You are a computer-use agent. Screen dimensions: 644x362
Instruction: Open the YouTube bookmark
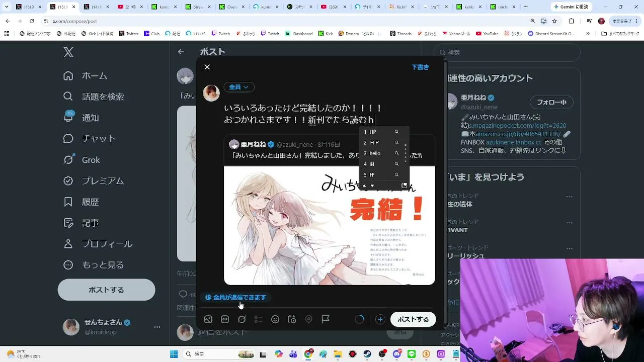tap(487, 34)
